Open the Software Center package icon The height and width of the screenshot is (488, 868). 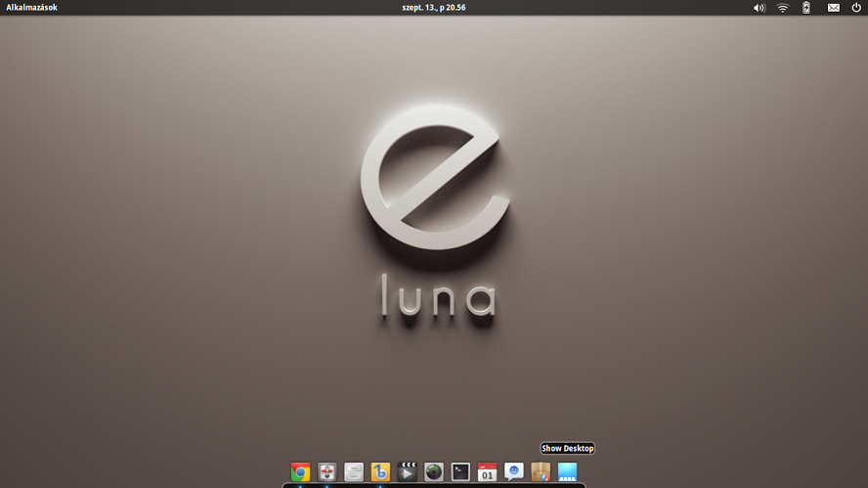541,472
